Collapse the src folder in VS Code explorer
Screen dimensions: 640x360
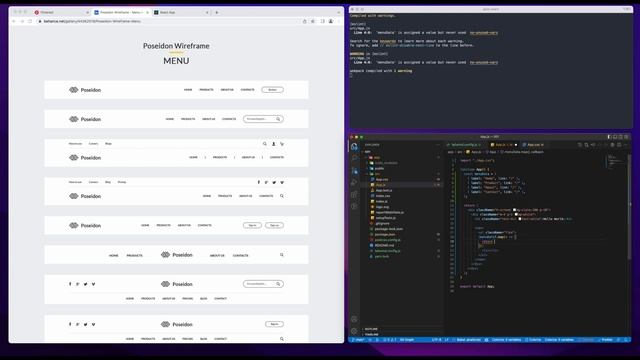(377, 174)
